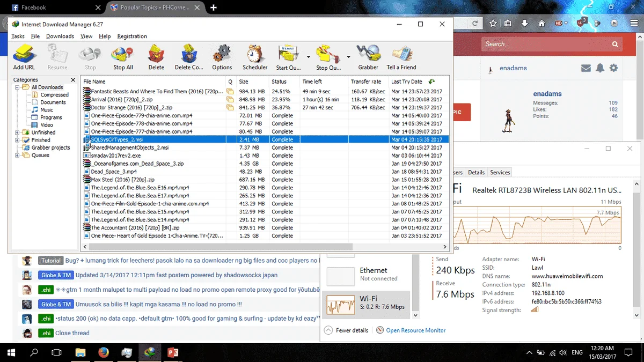Open the Scheduler alarm clock icon
The image size is (644, 362).
click(255, 58)
